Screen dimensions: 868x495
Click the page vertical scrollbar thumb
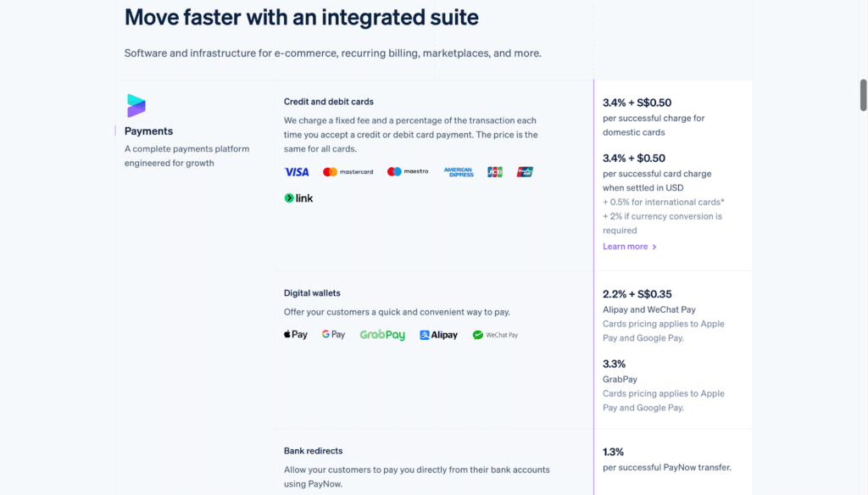[x=863, y=95]
